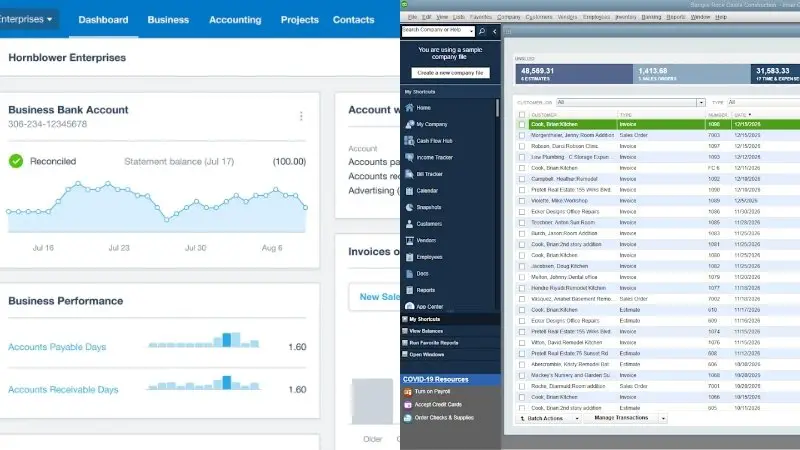Open the Vendors menu in menu bar
This screenshot has width=800, height=450.
pos(566,17)
